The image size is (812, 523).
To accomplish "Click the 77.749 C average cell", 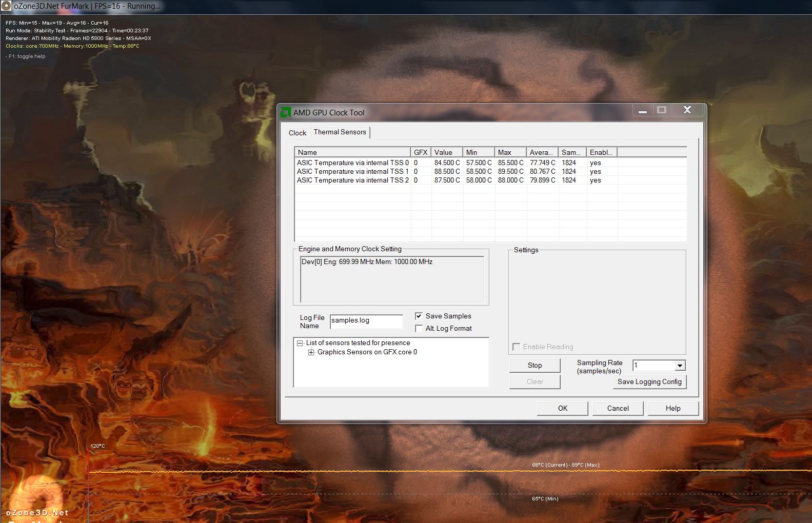I will (543, 163).
